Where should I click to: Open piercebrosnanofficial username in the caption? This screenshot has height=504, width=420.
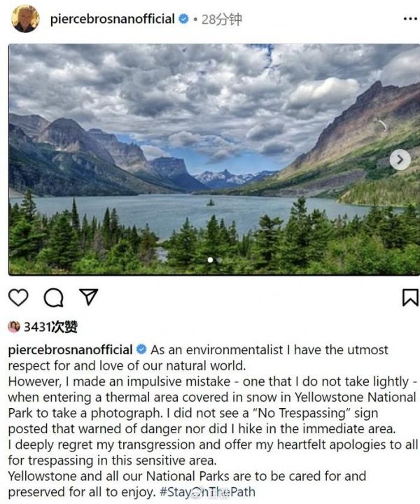tap(71, 350)
